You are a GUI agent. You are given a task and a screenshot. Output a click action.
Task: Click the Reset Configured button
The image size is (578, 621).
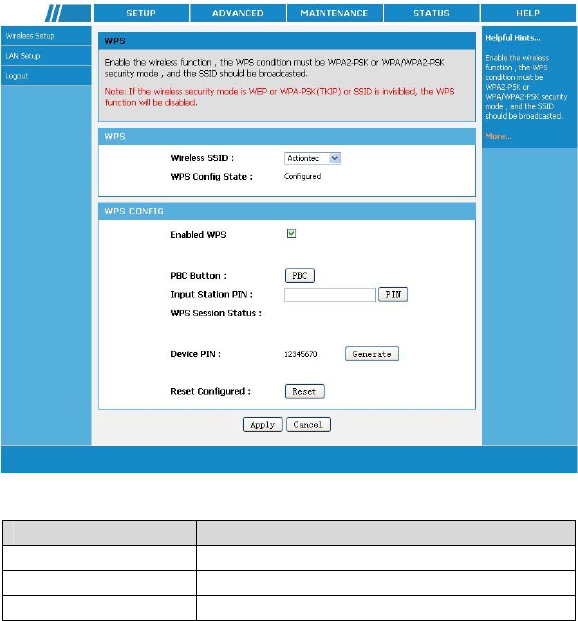click(x=305, y=391)
